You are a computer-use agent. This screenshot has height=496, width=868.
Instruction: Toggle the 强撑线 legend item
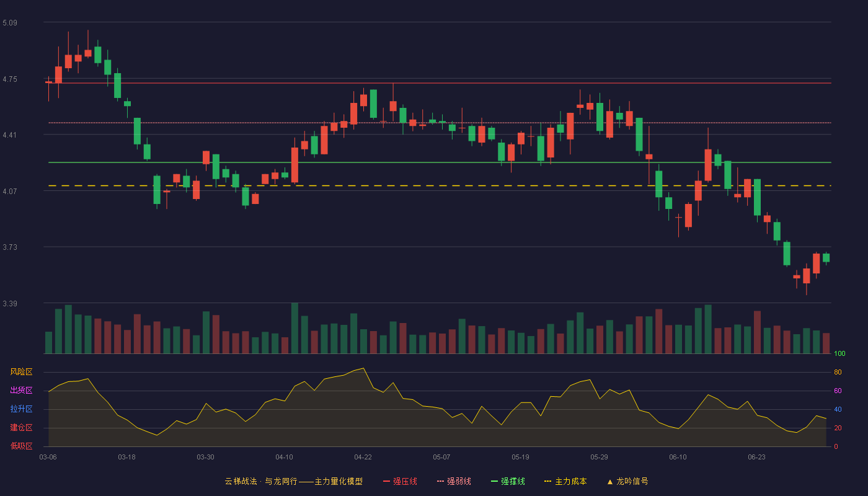coord(508,481)
